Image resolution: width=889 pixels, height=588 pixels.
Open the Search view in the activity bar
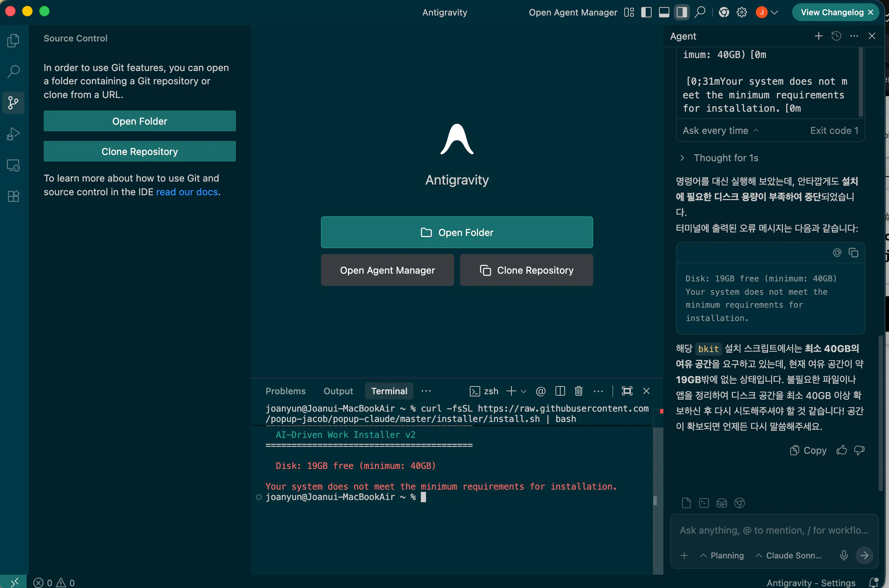click(14, 71)
